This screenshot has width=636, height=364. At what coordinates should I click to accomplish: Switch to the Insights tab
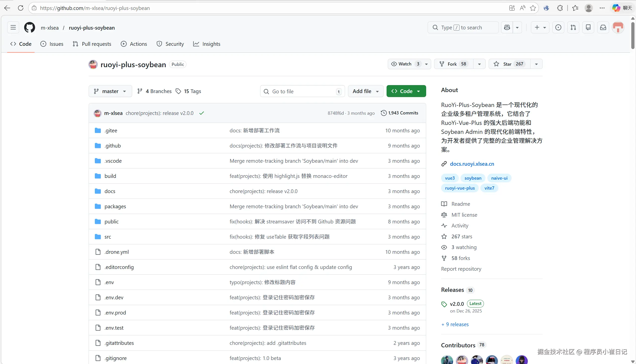pyautogui.click(x=207, y=44)
